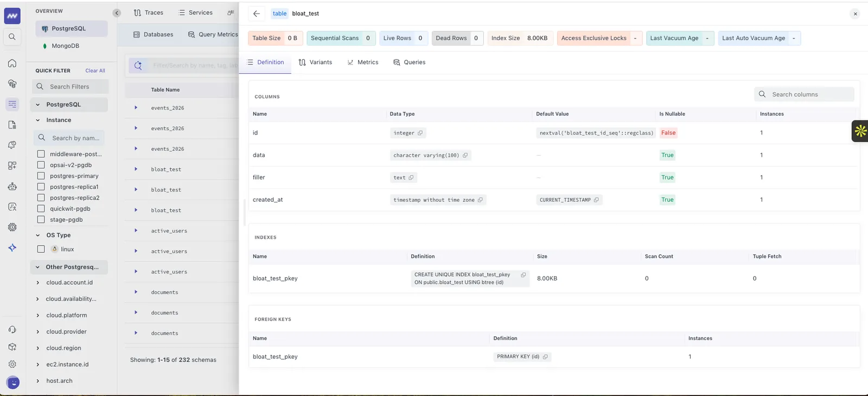Copy the integer data type value

[420, 133]
